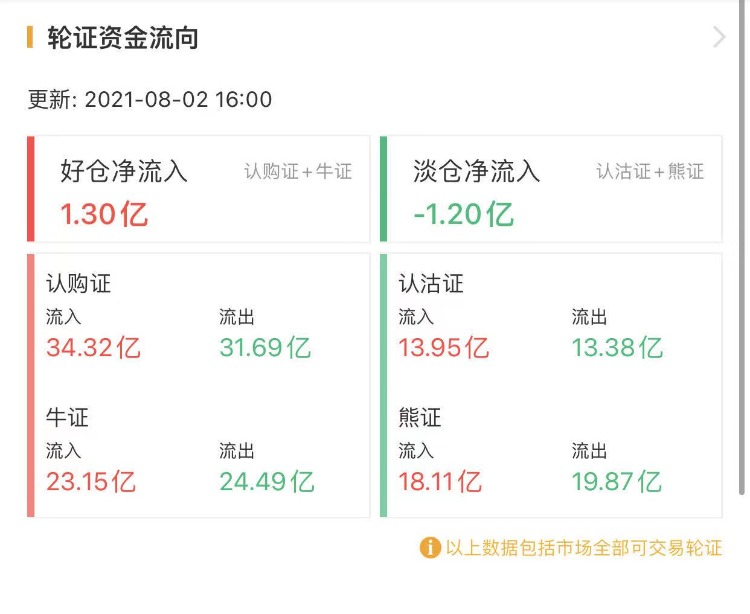Click the footer note 以上数据包括市场全部可交易轮证

click(584, 548)
